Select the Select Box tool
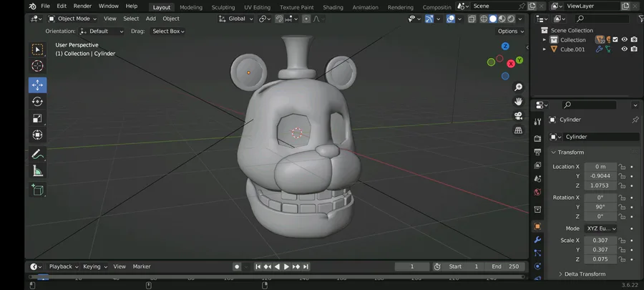 37,49
